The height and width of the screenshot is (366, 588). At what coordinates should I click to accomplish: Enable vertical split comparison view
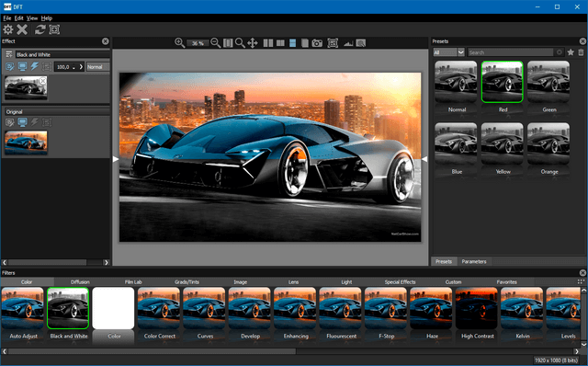click(268, 43)
